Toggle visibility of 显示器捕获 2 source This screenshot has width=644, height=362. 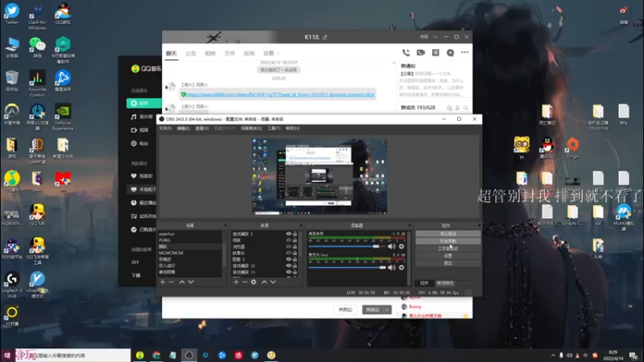pos(289,234)
